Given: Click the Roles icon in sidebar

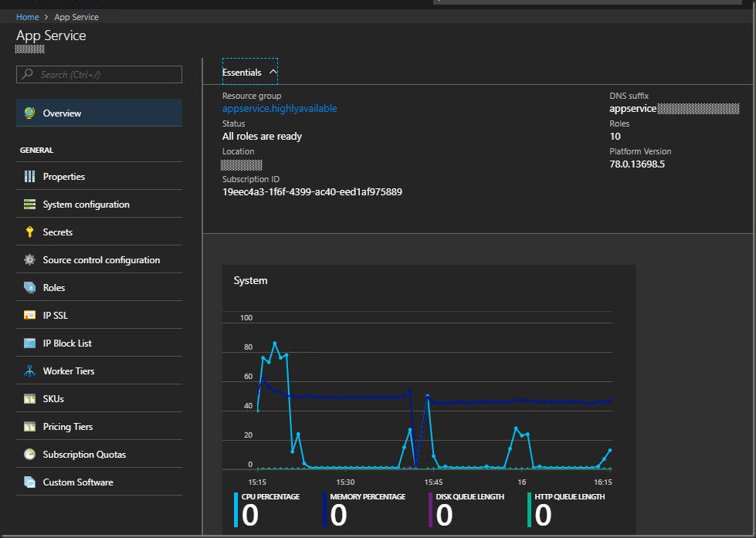Looking at the screenshot, I should click(29, 288).
